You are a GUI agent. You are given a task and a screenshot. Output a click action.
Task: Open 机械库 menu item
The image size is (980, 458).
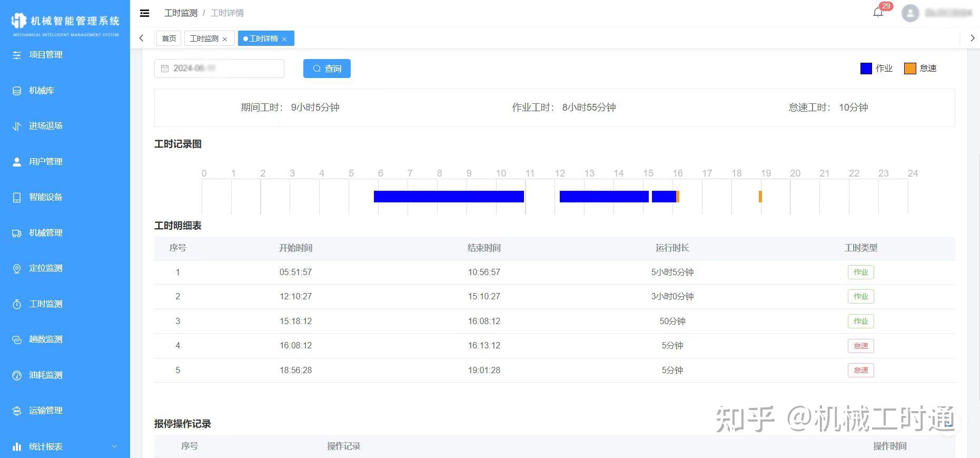42,91
